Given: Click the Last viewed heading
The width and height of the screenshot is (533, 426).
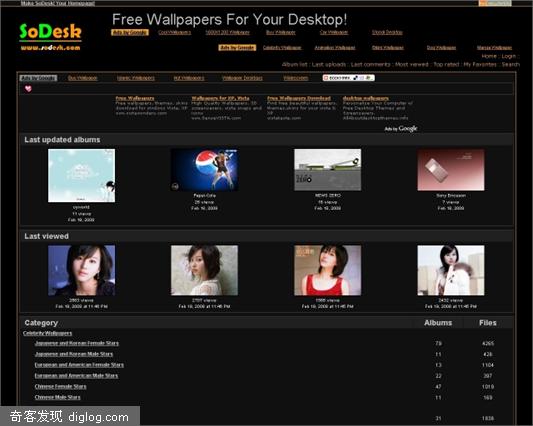Looking at the screenshot, I should 47,236.
